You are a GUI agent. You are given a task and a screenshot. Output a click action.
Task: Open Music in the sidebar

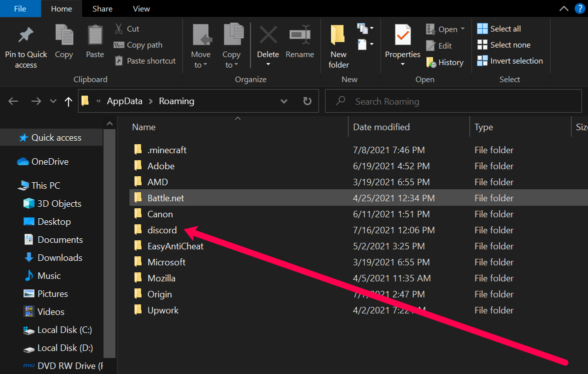pyautogui.click(x=42, y=275)
